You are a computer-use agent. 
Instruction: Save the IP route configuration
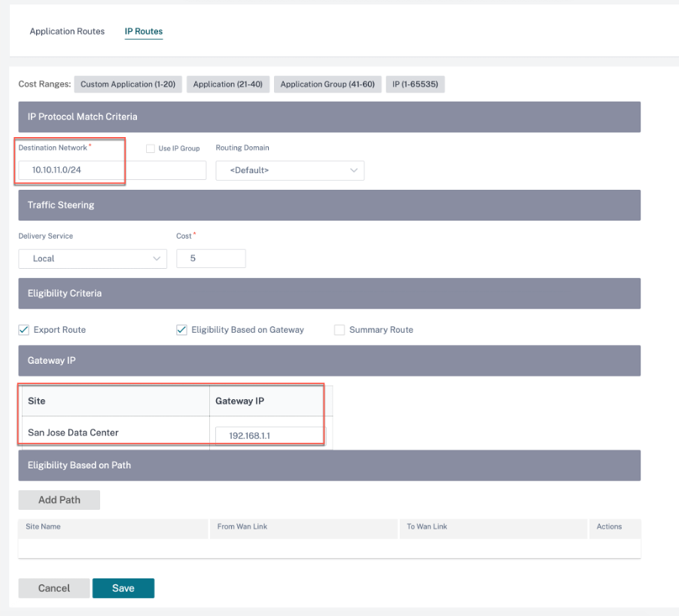coord(123,588)
